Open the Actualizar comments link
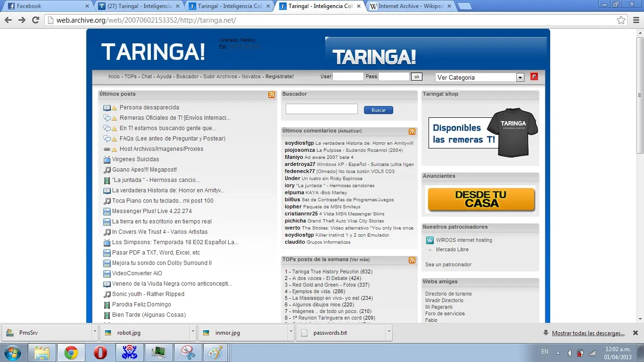Screen dimensions: 644x362 350,131
